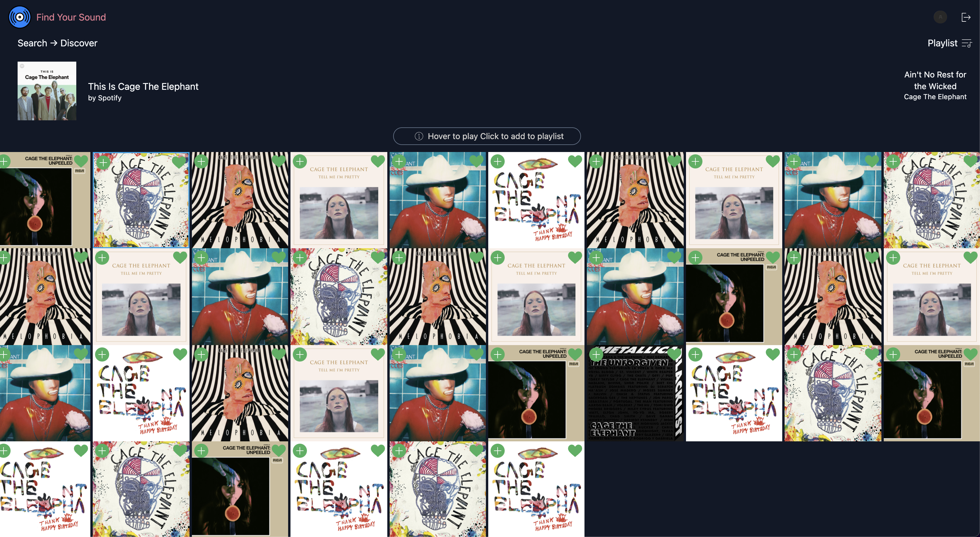The height and width of the screenshot is (537, 980).
Task: Go to Search in breadcrumb
Action: point(32,43)
